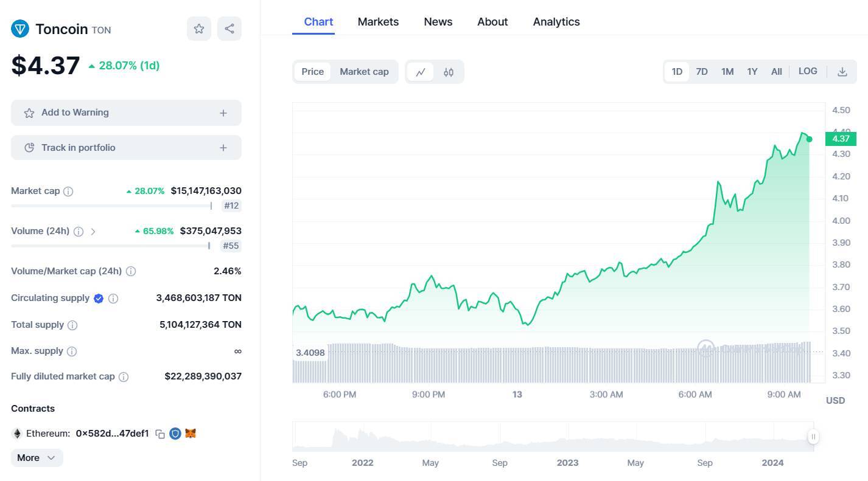Download chart data with download icon

coord(842,72)
